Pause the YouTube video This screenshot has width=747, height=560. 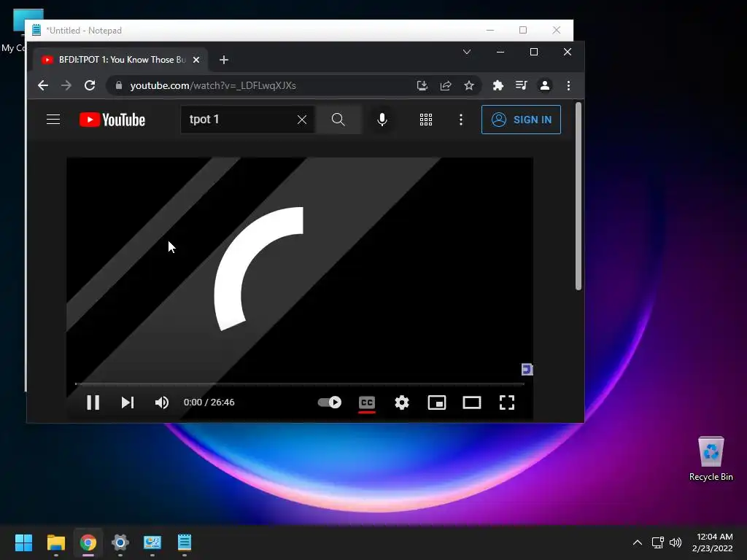(x=93, y=402)
